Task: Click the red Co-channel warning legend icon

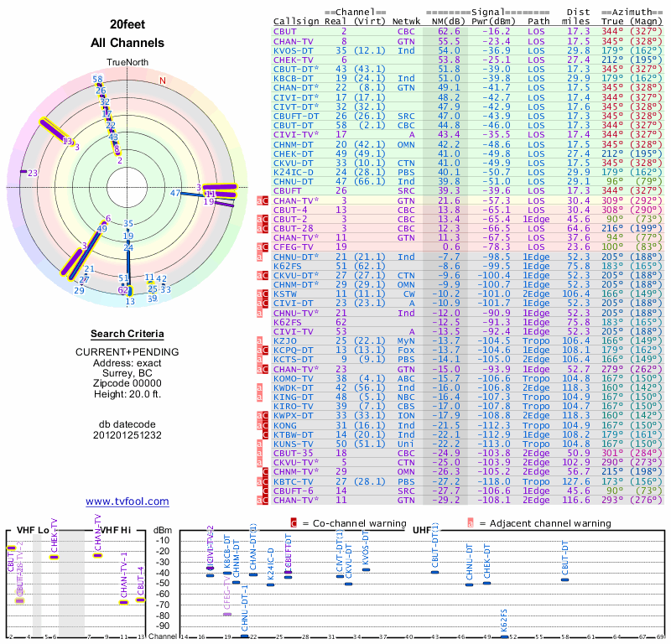Action: tap(294, 523)
